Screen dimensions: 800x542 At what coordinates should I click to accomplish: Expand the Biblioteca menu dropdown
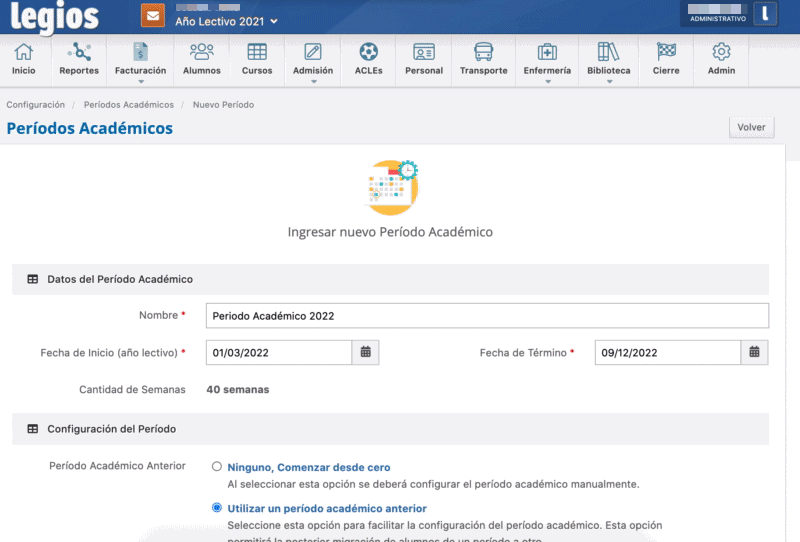[x=608, y=61]
